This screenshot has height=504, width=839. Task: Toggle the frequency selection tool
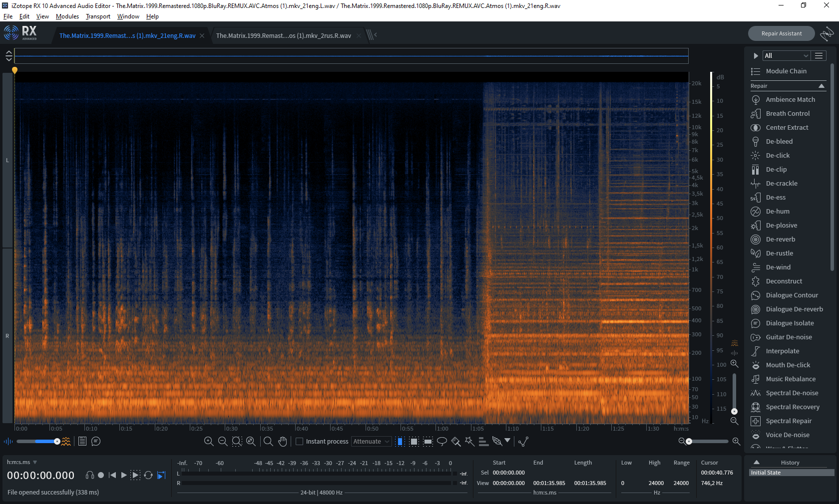[x=428, y=441]
